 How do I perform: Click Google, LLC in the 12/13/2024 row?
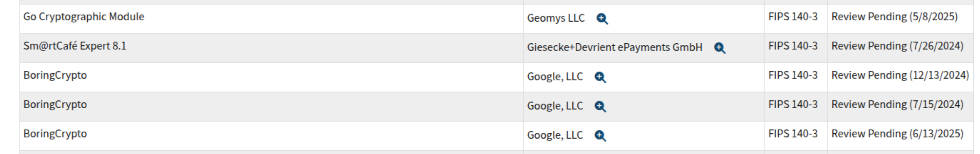tap(555, 77)
